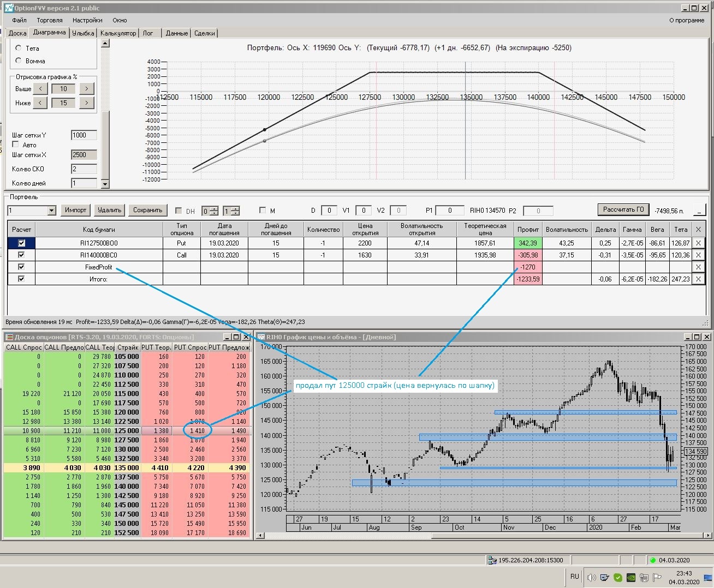Remove the RI140000BC0 row with its X button
Image resolution: width=714 pixels, height=588 pixels.
[x=698, y=255]
